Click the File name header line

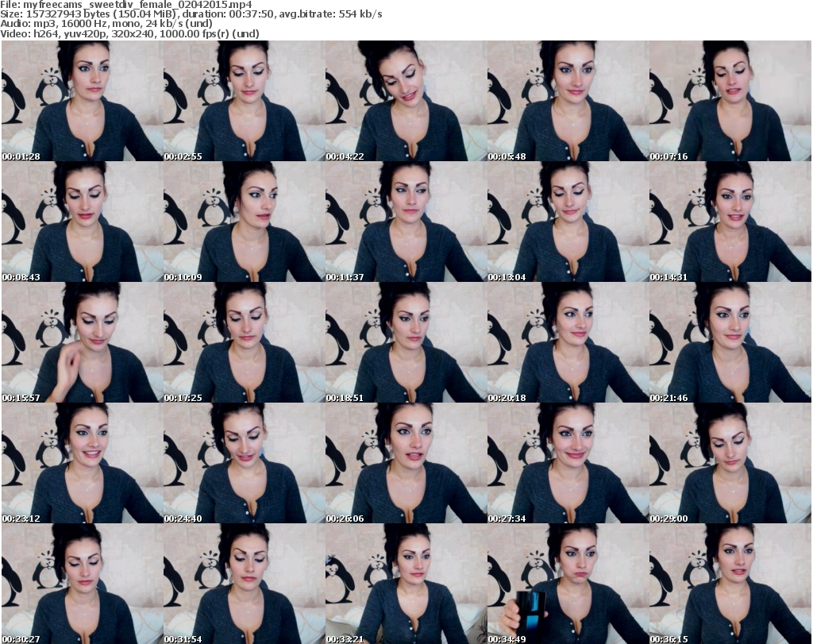(126, 5)
